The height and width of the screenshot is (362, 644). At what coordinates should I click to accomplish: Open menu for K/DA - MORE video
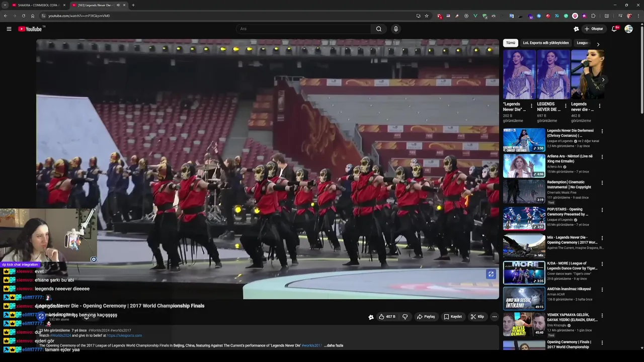(x=602, y=264)
